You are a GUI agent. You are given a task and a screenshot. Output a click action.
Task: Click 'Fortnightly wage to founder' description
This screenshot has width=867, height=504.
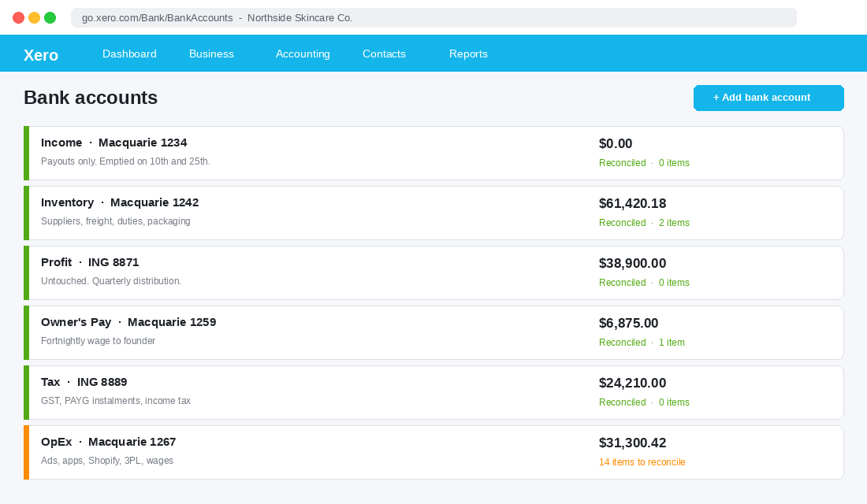[98, 341]
